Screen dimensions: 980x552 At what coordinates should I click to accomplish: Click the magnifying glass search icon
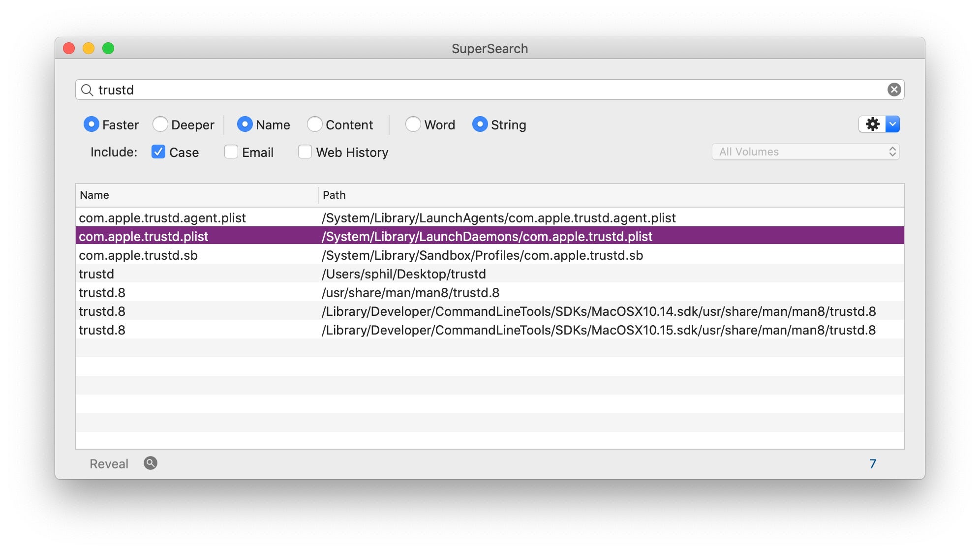87,90
